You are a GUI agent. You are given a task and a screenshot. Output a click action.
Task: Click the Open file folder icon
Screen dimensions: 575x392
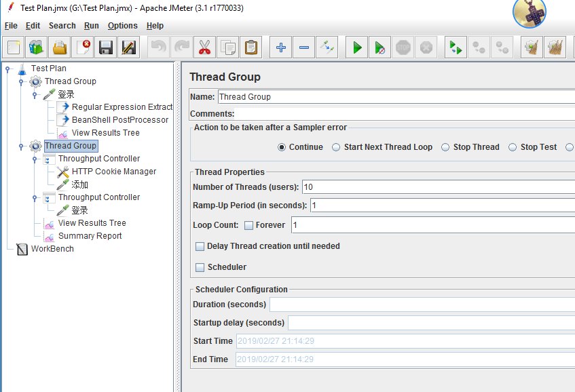(x=60, y=47)
